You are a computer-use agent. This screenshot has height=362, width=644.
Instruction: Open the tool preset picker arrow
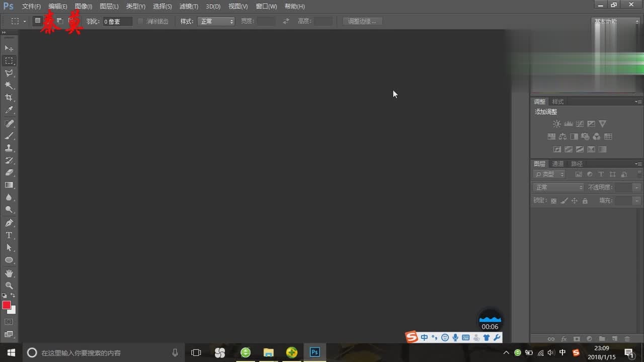coord(24,22)
